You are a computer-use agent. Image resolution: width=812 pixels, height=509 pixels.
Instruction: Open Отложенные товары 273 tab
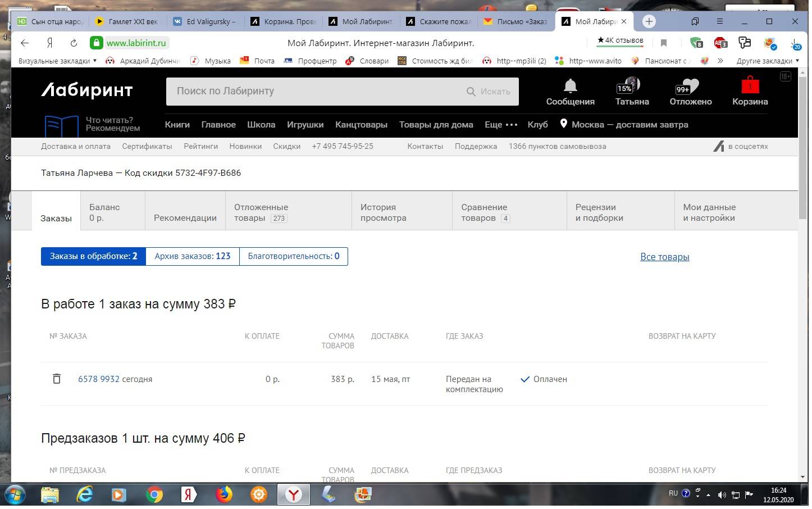click(289, 211)
